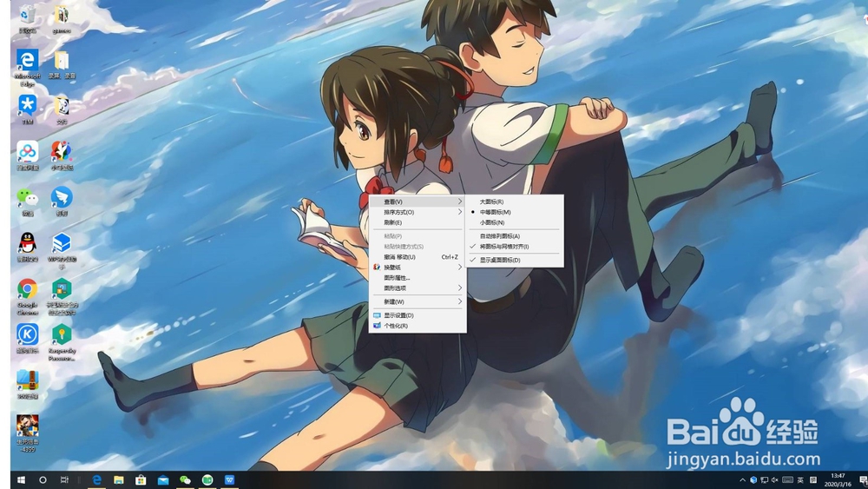Select the zip archive desktop icon
The width and height of the screenshot is (868, 489).
click(27, 384)
